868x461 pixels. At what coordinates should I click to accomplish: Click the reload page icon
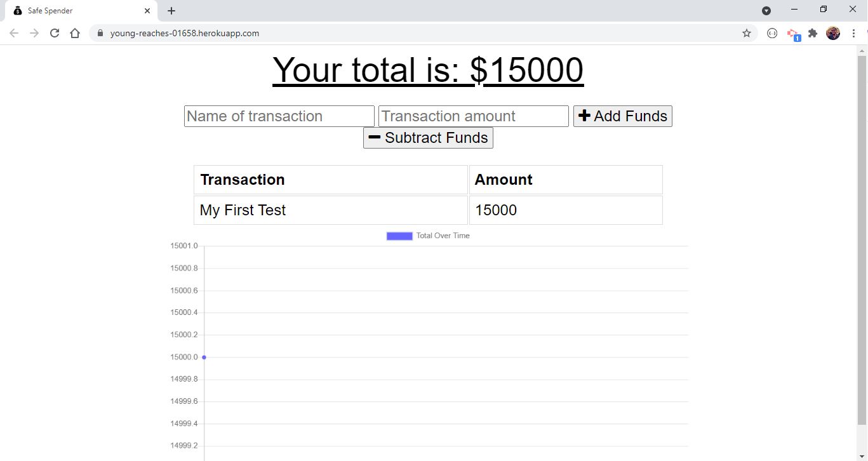tap(55, 33)
